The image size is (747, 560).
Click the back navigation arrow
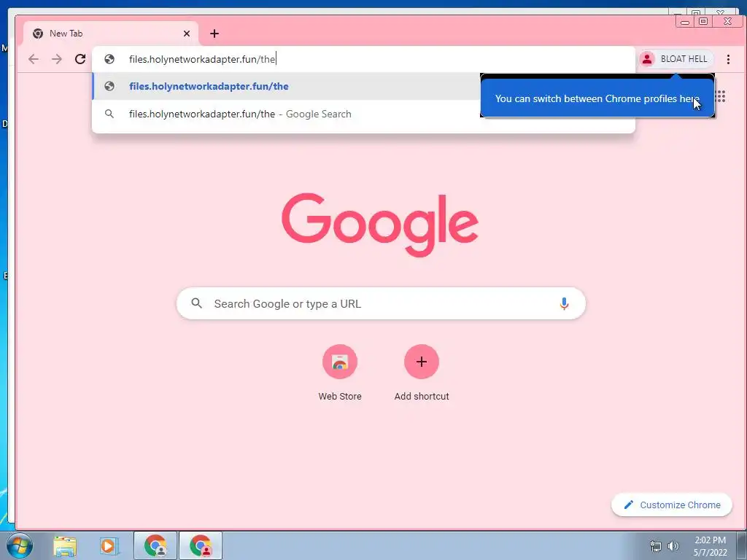pyautogui.click(x=34, y=59)
